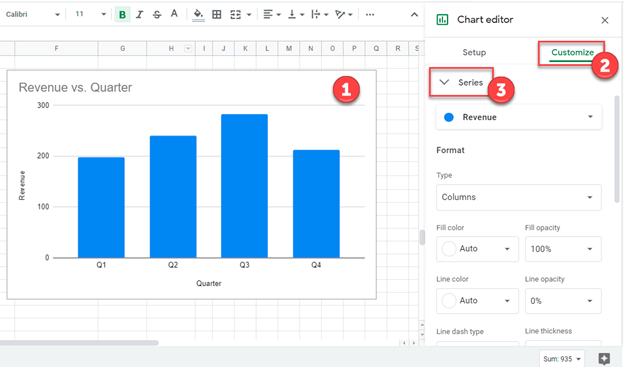
Task: Open the Sum: 935 dropdown
Action: tap(562, 359)
